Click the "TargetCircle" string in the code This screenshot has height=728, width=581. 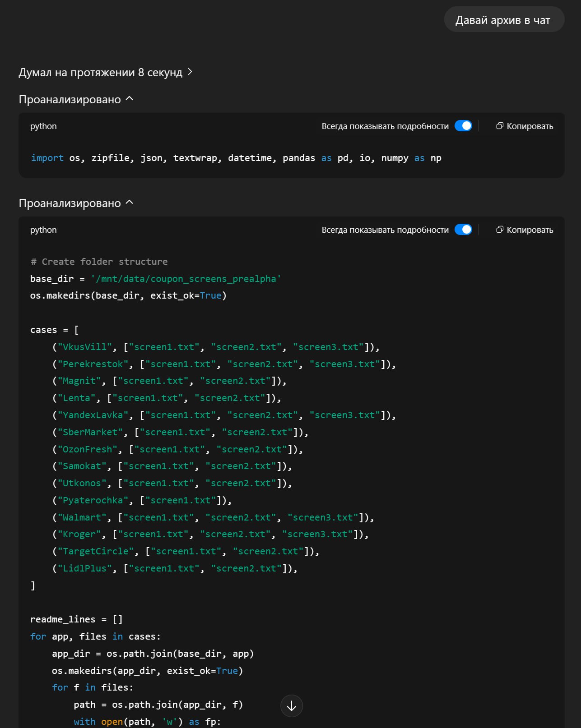click(x=96, y=551)
